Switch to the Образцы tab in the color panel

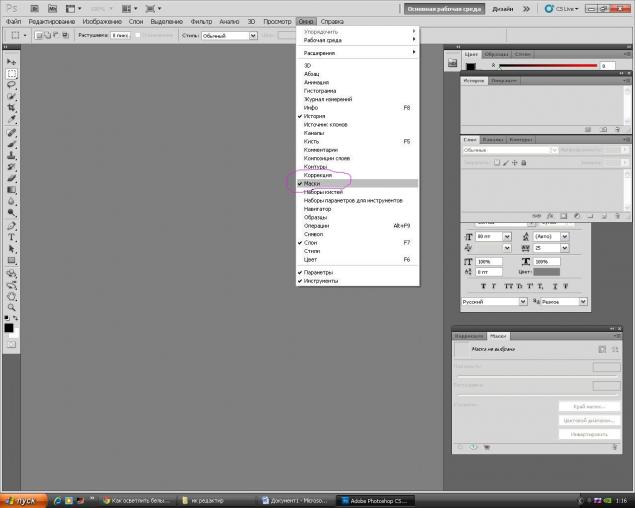(x=496, y=54)
